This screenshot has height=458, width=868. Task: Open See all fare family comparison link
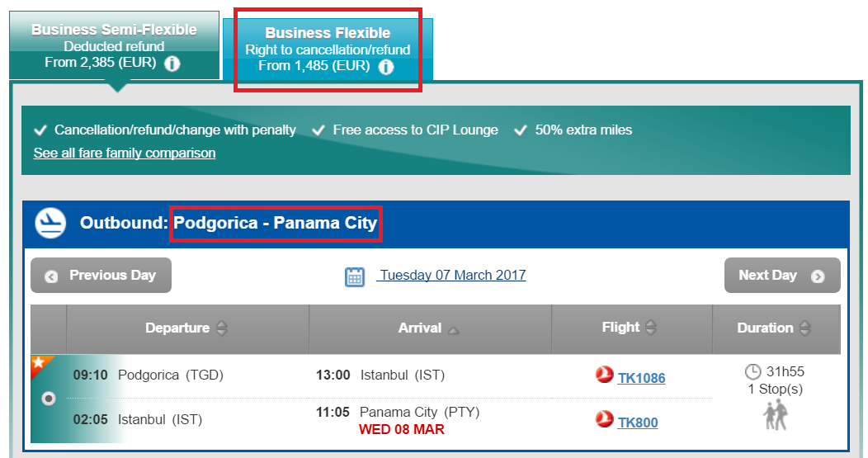tap(125, 153)
